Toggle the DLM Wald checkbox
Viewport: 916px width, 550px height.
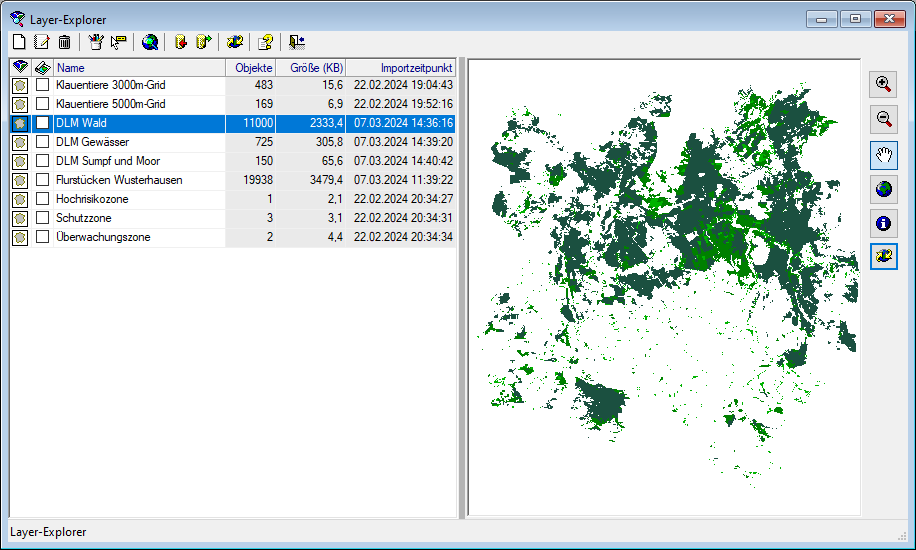[x=42, y=123]
